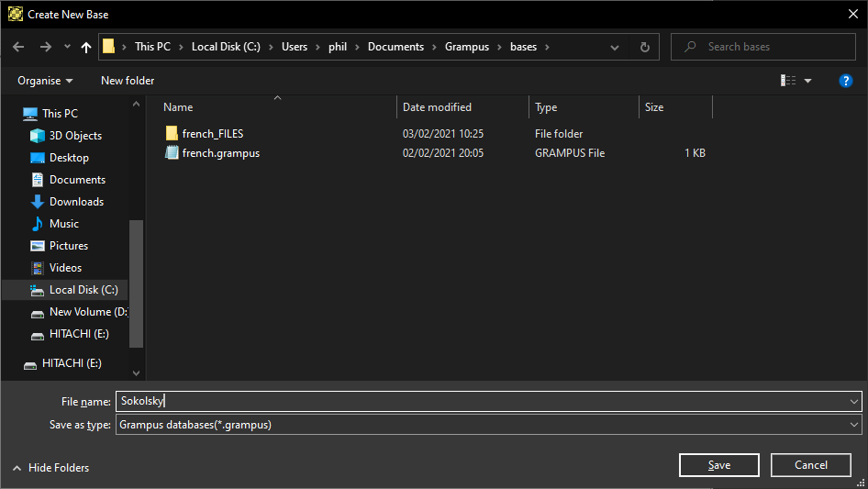
Task: Collapse the This PC tree node
Action: point(11,114)
